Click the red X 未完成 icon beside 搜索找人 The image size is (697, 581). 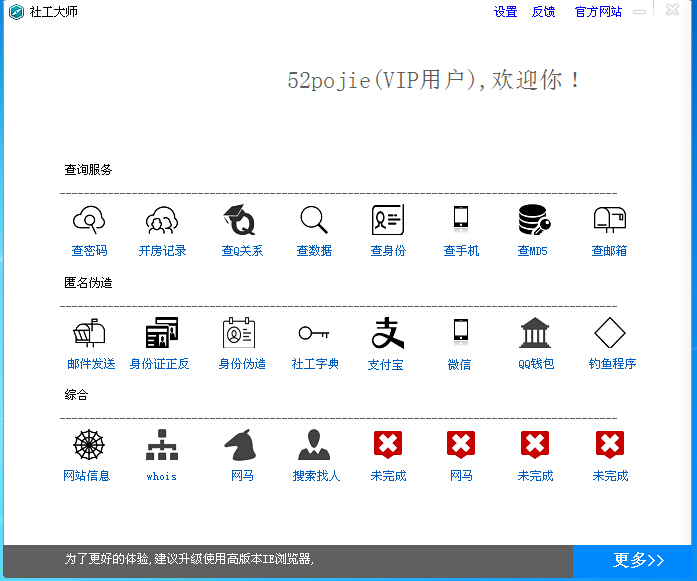[388, 445]
